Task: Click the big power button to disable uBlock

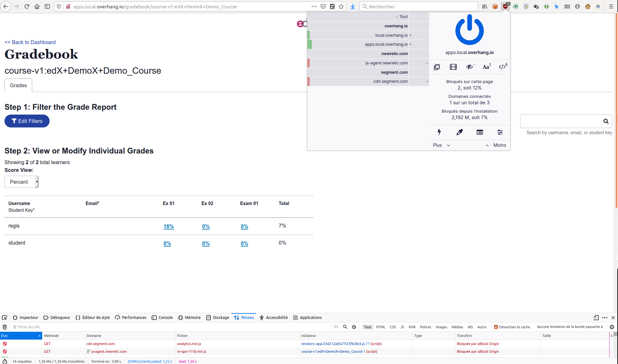Action: tap(469, 30)
